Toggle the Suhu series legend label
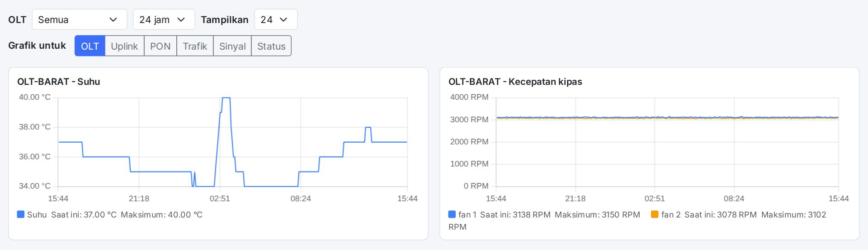This screenshot has height=250, width=868. tap(37, 215)
